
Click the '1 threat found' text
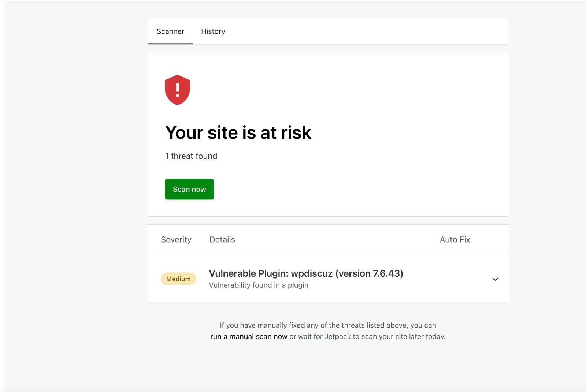[191, 156]
